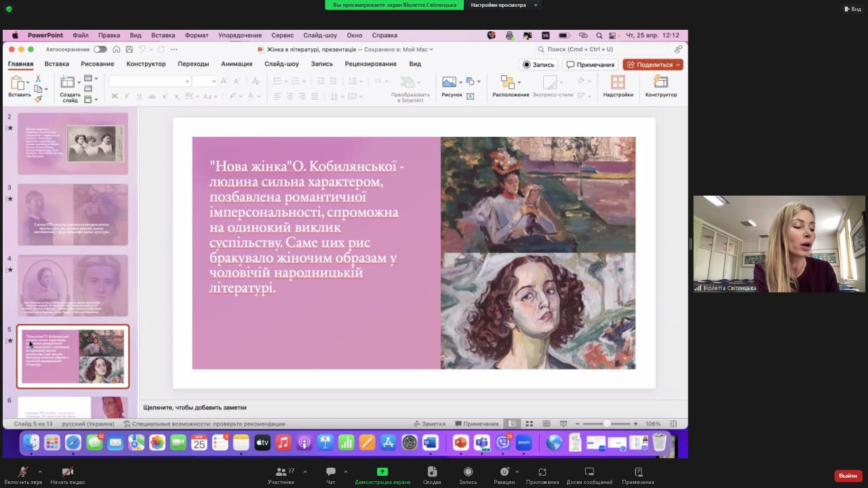
Task: Click the Создать слайд icon
Action: (x=68, y=83)
